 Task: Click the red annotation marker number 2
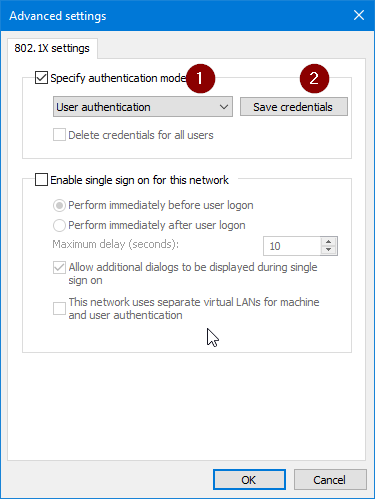click(314, 79)
